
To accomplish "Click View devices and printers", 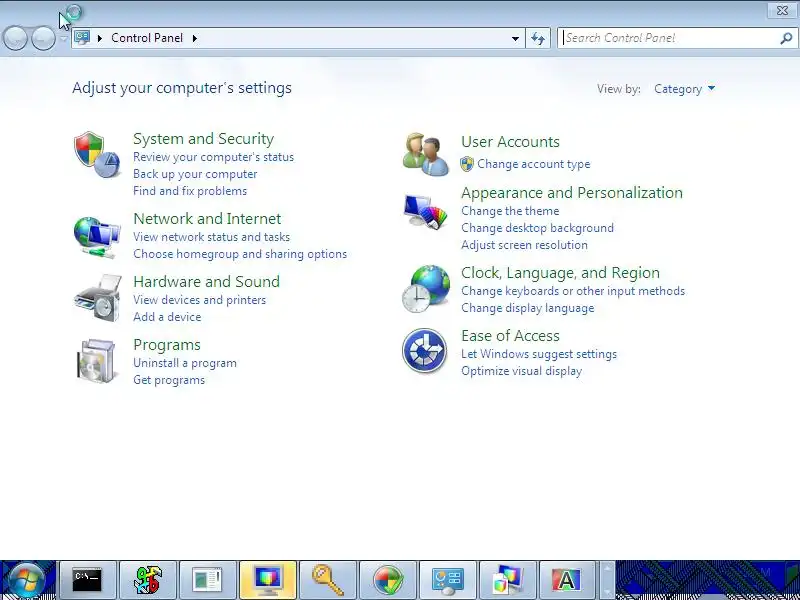I will pyautogui.click(x=199, y=300).
